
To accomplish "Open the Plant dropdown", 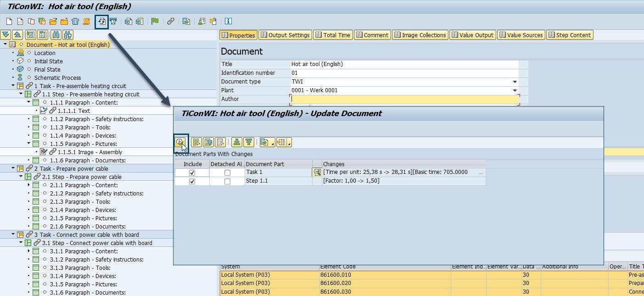I will pyautogui.click(x=515, y=90).
